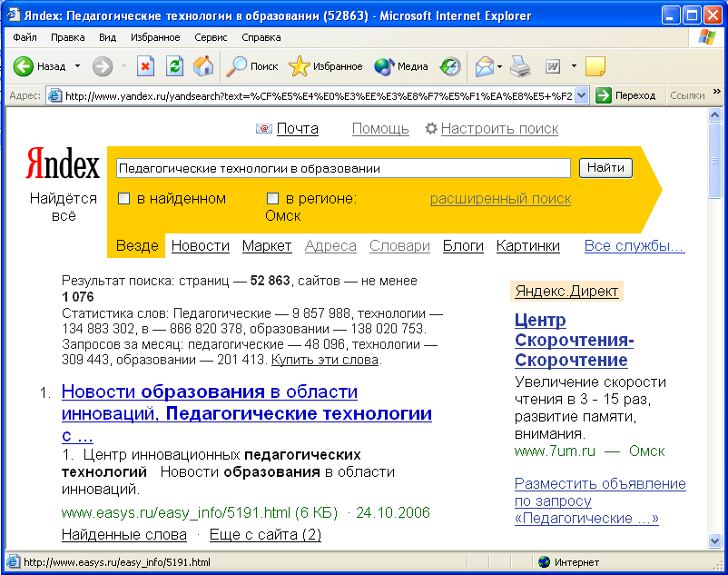Image resolution: width=728 pixels, height=575 pixels.
Task: Open the Помощь link
Action: click(380, 129)
